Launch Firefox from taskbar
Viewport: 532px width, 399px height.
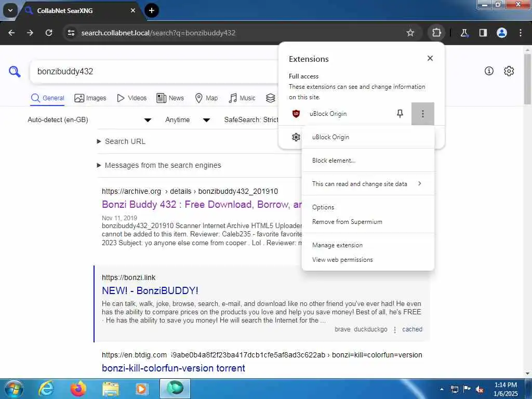78,389
